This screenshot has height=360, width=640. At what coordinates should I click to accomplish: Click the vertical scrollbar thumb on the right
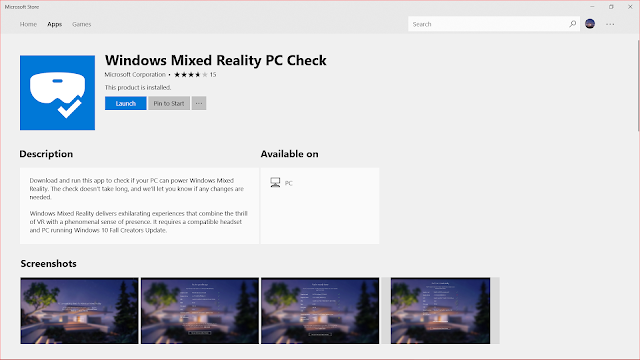click(638, 85)
